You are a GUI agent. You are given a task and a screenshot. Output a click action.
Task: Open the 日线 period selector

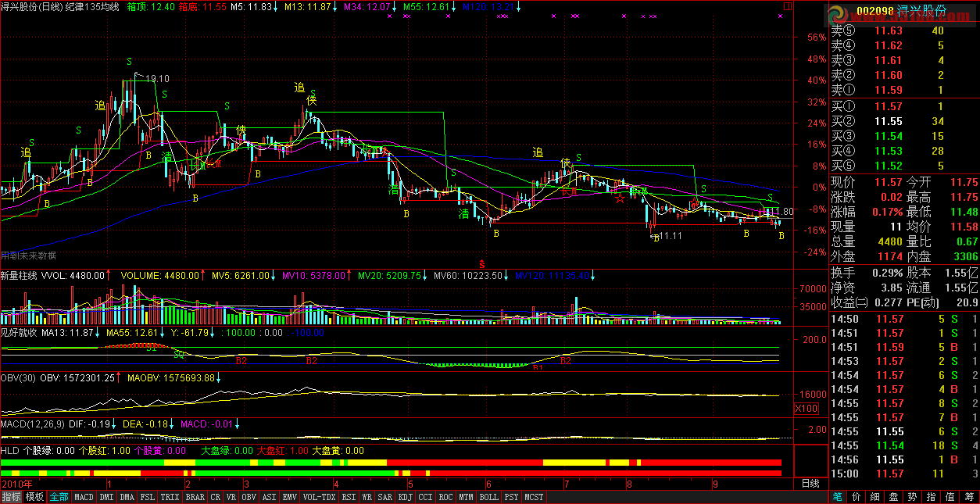[x=810, y=484]
